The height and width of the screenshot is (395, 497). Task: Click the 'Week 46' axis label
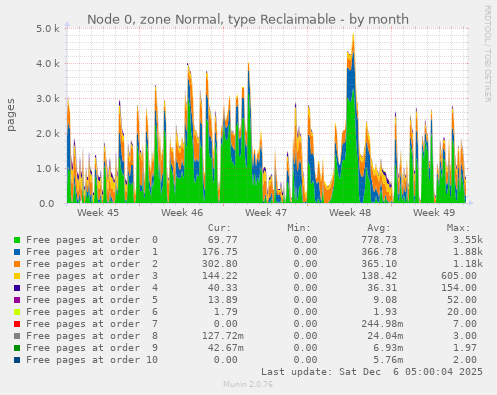coord(182,213)
